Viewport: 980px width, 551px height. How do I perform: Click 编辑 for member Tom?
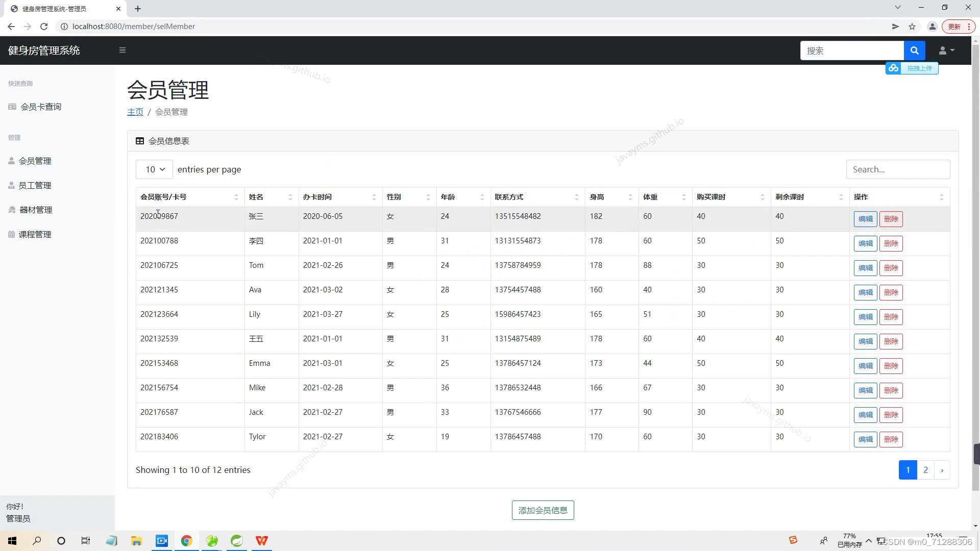[x=865, y=268]
